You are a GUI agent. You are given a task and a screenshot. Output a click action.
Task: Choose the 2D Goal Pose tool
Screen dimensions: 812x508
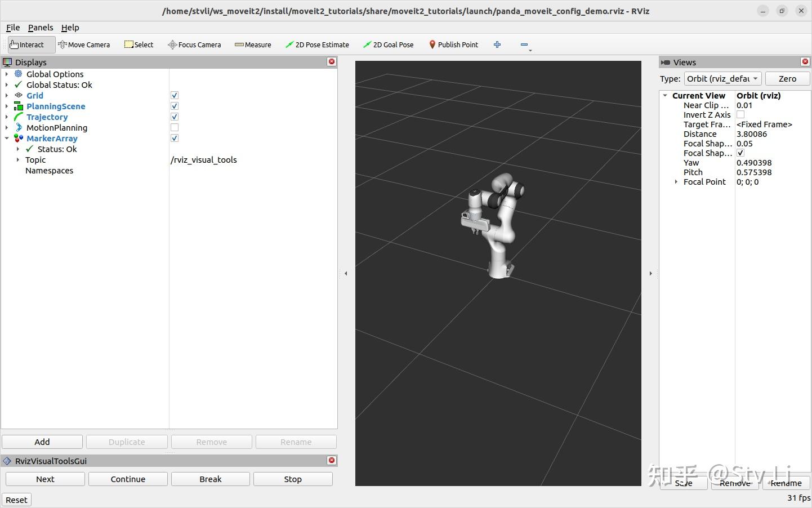click(x=388, y=44)
